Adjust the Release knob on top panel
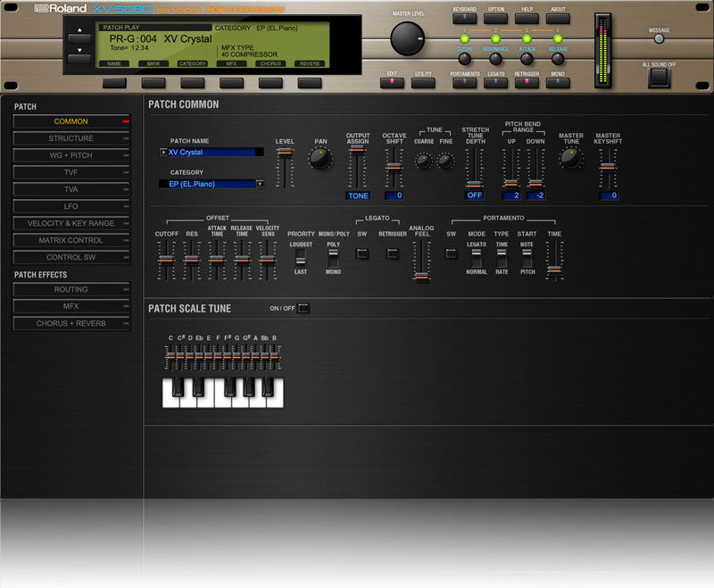 (557, 58)
